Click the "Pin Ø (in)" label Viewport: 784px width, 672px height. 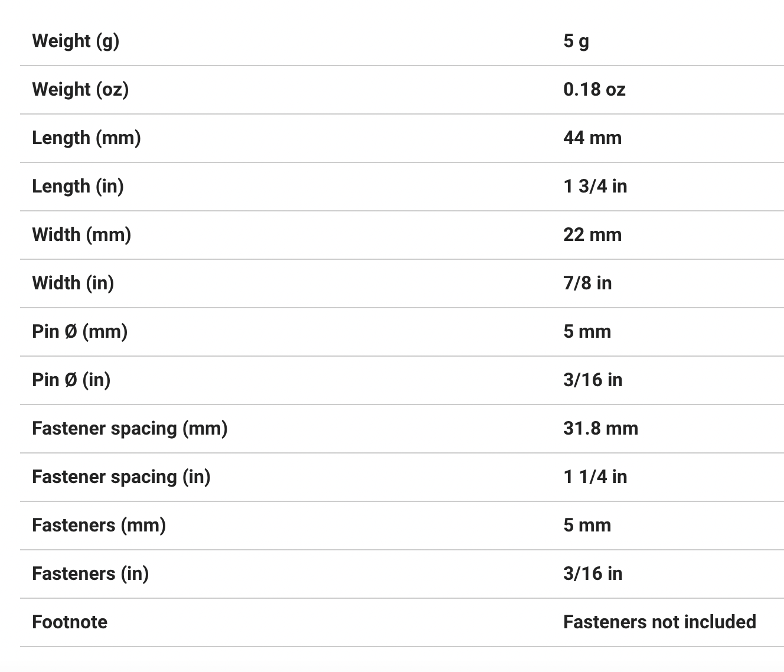(71, 380)
